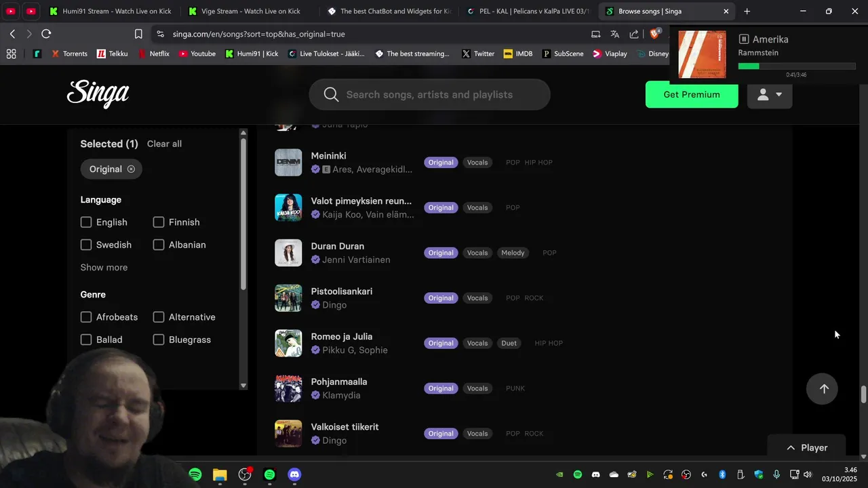Remove the Original filter chip

(131, 169)
